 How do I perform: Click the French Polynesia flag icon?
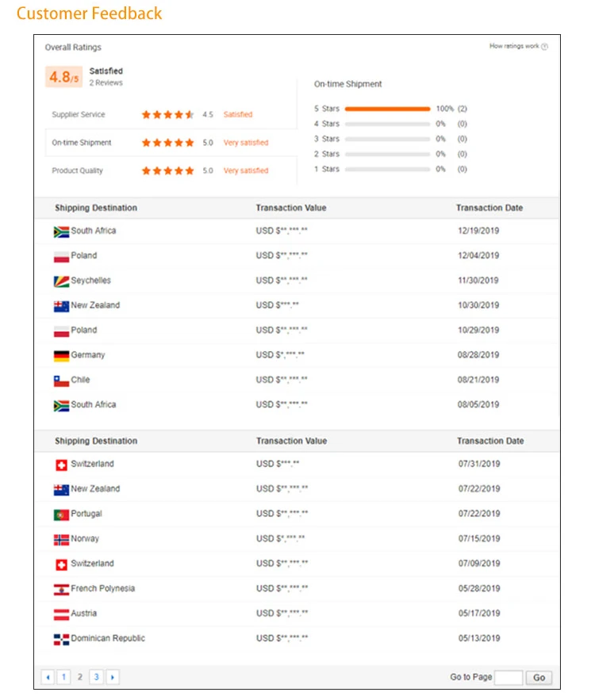[x=61, y=589]
